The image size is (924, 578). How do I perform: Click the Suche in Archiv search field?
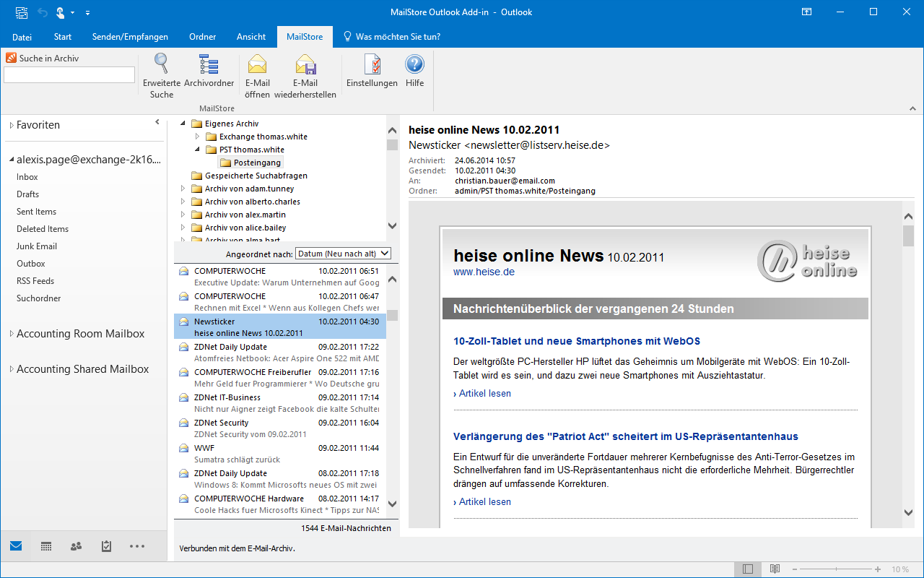pyautogui.click(x=69, y=74)
